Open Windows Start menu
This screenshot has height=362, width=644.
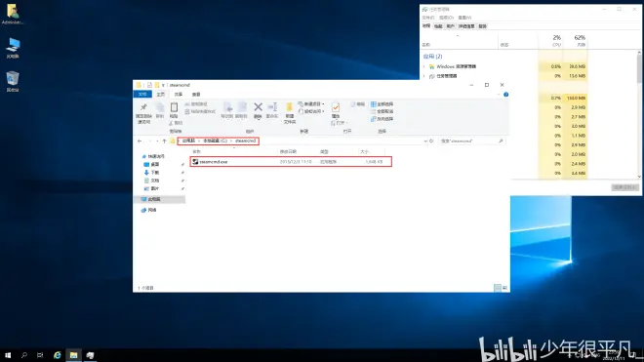click(8, 355)
